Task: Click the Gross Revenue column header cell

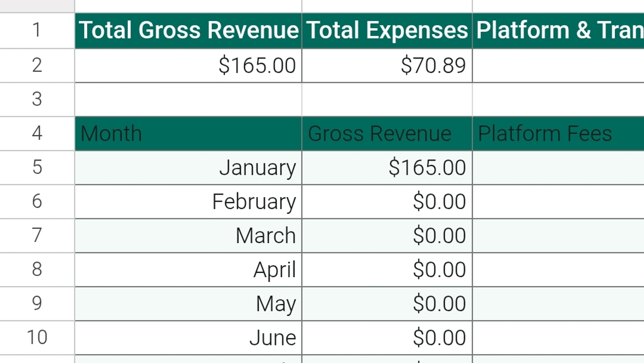Action: pyautogui.click(x=387, y=134)
